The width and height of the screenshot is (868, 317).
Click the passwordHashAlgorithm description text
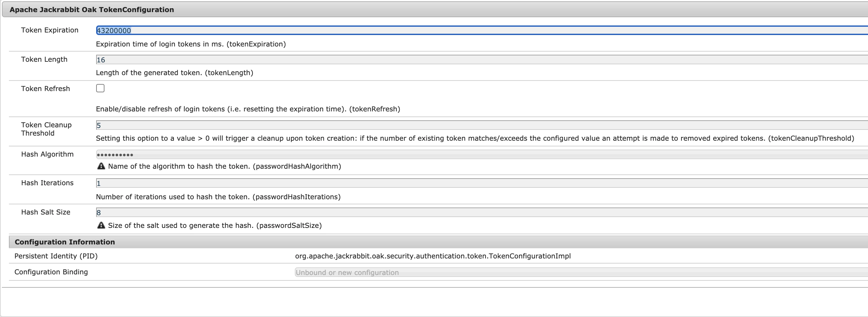225,166
